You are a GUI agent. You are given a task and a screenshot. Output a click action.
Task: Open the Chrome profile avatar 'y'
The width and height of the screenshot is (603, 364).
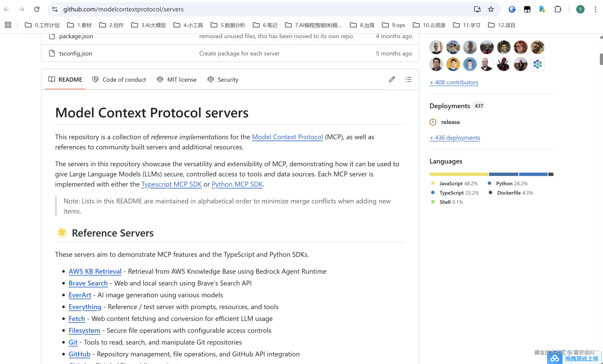coord(580,9)
